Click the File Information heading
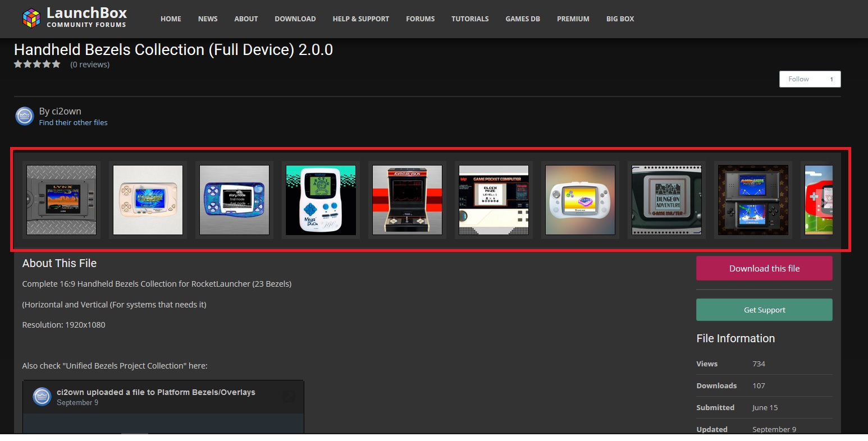 click(x=735, y=338)
